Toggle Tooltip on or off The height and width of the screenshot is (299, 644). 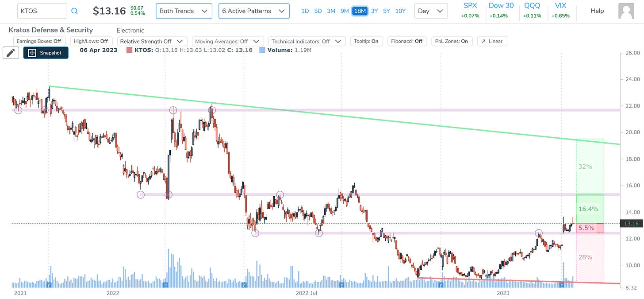(366, 41)
